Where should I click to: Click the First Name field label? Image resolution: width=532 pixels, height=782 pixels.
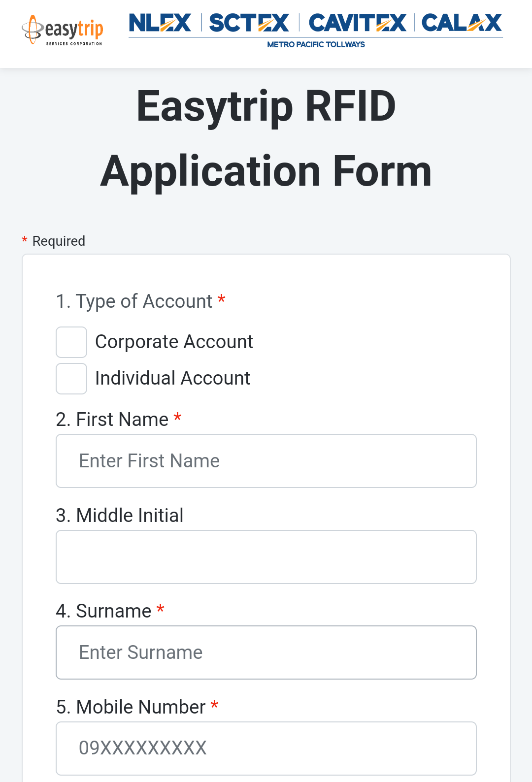click(112, 420)
